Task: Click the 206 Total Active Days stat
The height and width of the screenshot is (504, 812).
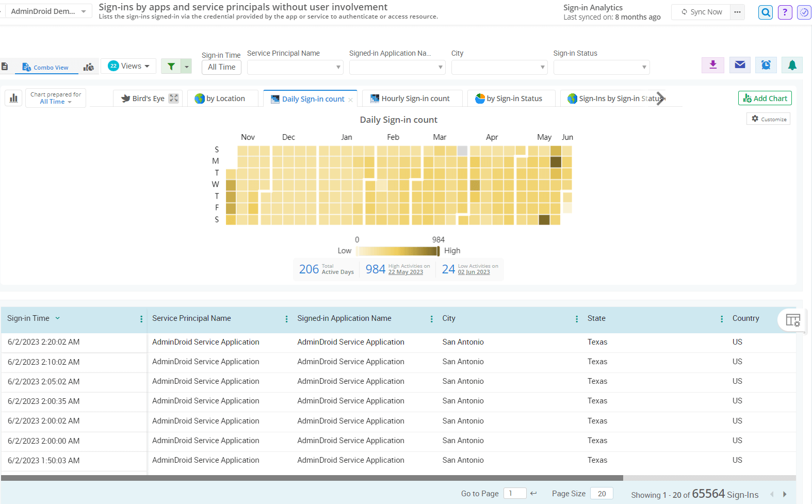Action: click(x=327, y=269)
